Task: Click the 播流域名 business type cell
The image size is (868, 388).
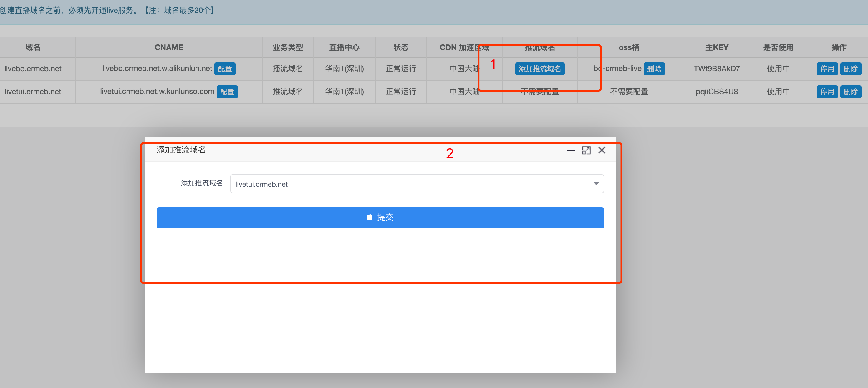Action: point(288,69)
